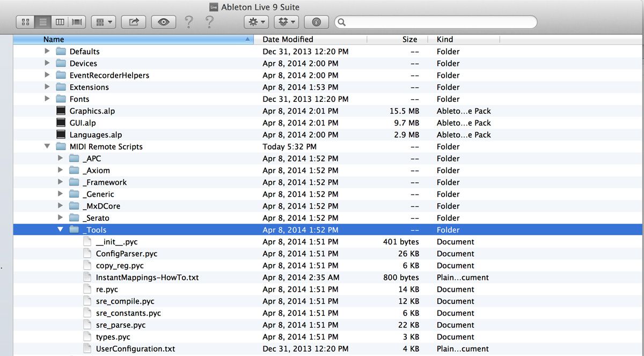Select list view mode button
Viewport: 644px width, 356px height.
click(x=43, y=22)
